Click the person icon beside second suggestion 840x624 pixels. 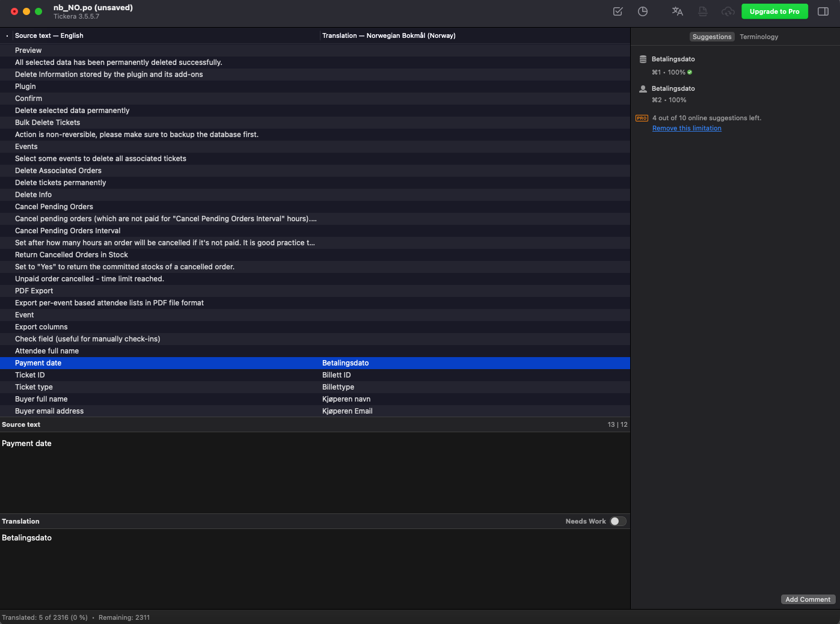click(x=643, y=89)
